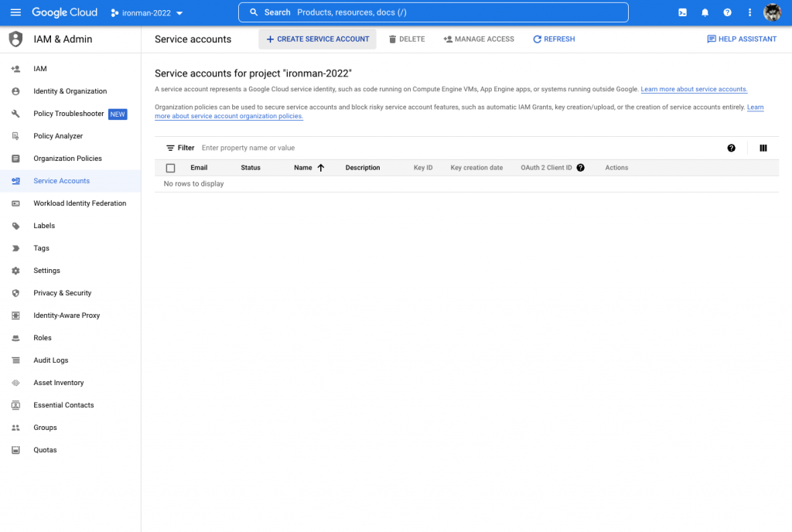This screenshot has height=532, width=792.
Task: Click the Roles icon in sidebar
Action: click(x=15, y=338)
